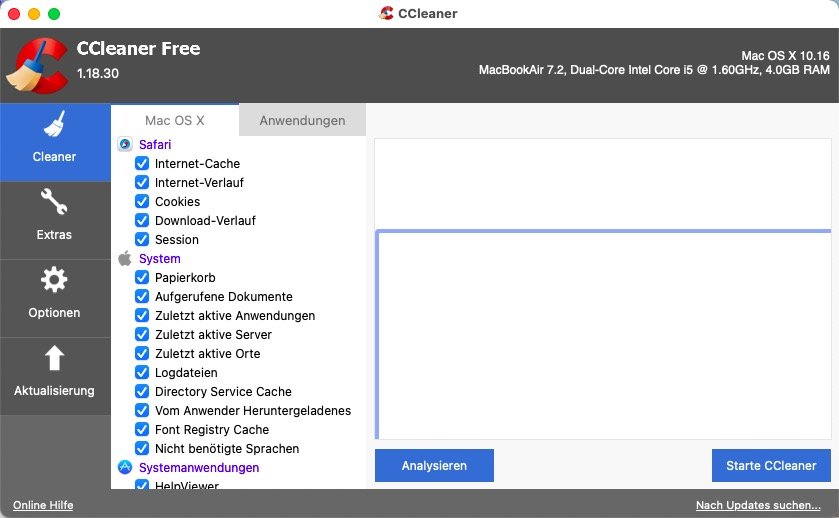This screenshot has width=839, height=518.
Task: Select the Safari category heading
Action: tap(155, 144)
